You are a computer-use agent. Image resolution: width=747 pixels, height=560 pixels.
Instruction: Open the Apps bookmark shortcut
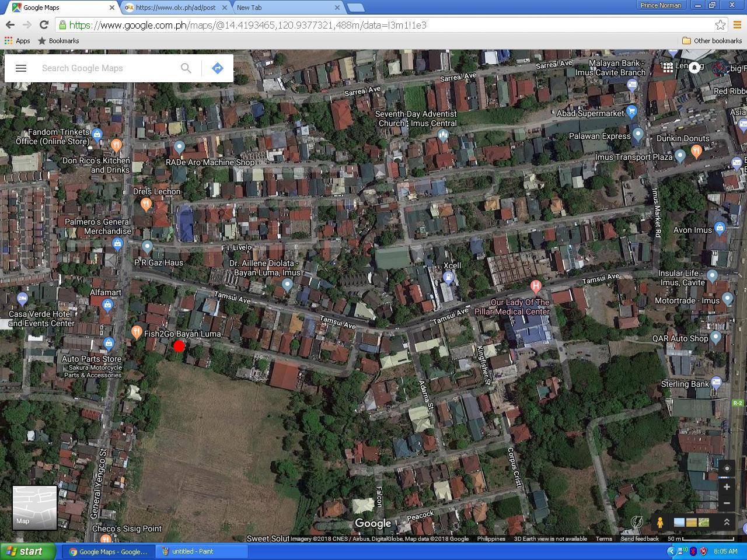pyautogui.click(x=18, y=41)
